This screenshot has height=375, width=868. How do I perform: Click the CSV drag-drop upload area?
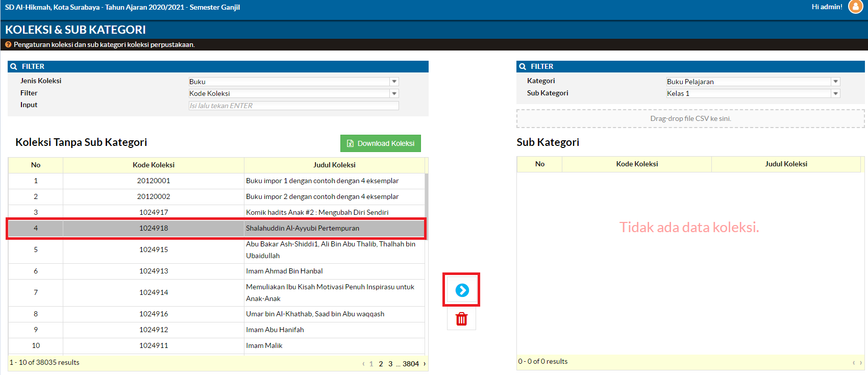[x=690, y=118]
